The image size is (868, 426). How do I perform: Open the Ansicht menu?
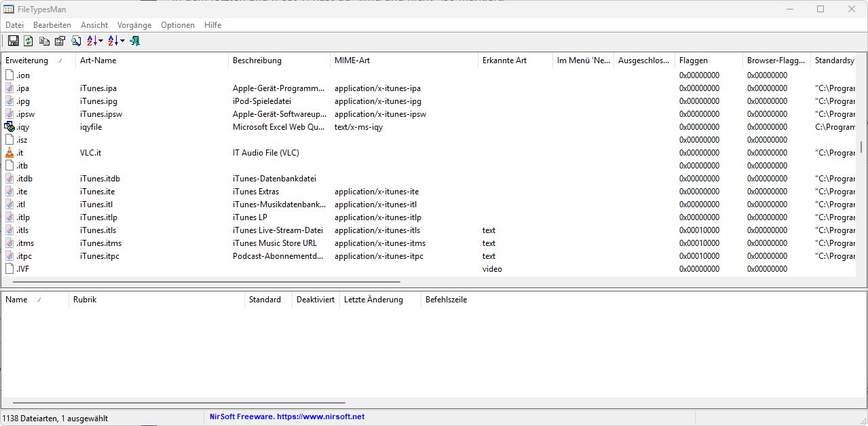94,25
